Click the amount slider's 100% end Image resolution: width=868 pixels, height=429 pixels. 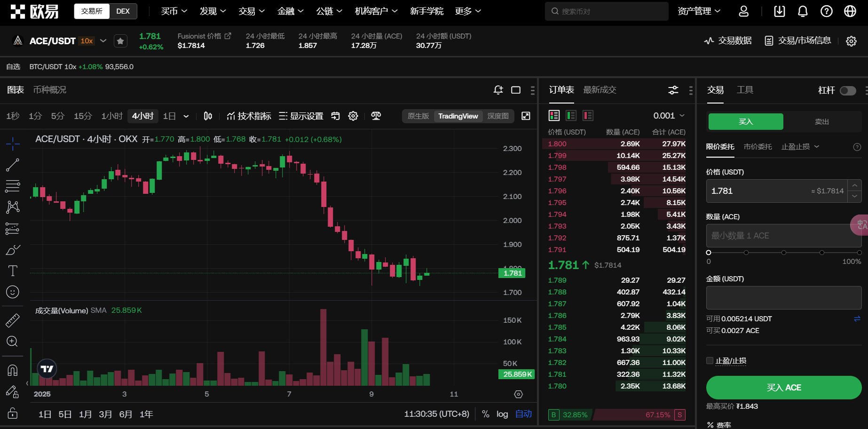point(859,253)
